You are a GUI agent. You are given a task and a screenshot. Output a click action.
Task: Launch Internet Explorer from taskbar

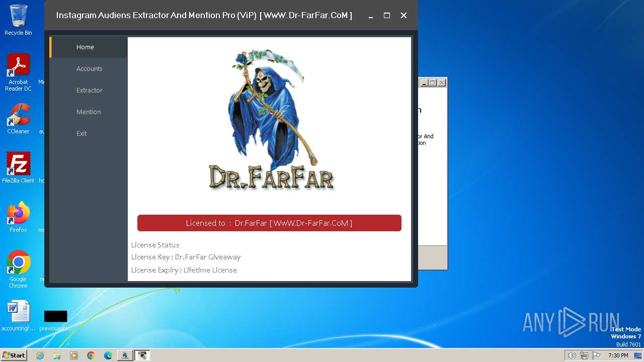(x=40, y=355)
